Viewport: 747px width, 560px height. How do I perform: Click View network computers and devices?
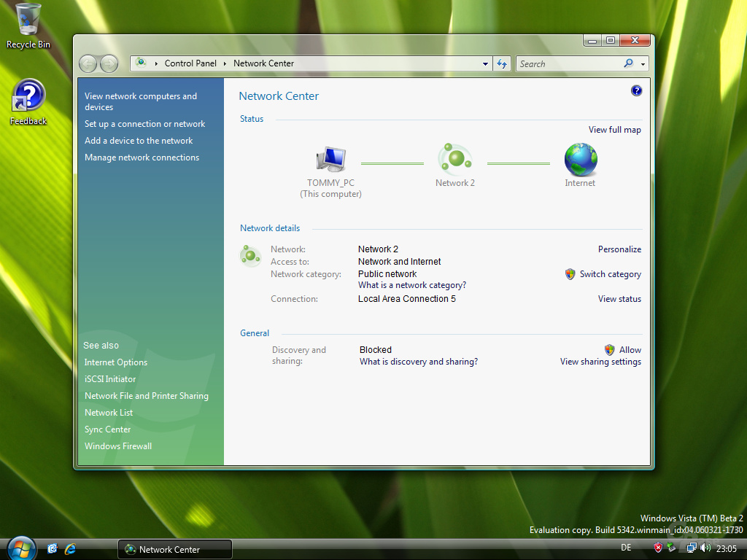tap(141, 101)
